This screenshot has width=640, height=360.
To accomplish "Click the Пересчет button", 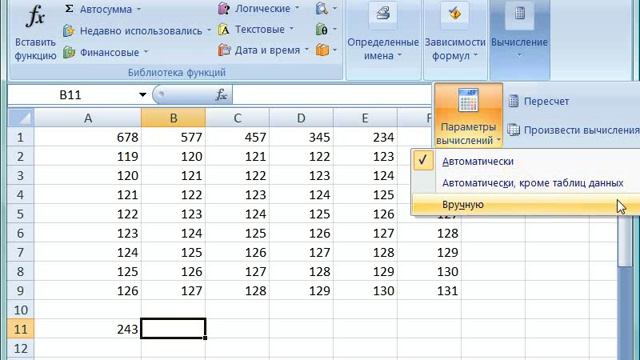I will pyautogui.click(x=538, y=101).
